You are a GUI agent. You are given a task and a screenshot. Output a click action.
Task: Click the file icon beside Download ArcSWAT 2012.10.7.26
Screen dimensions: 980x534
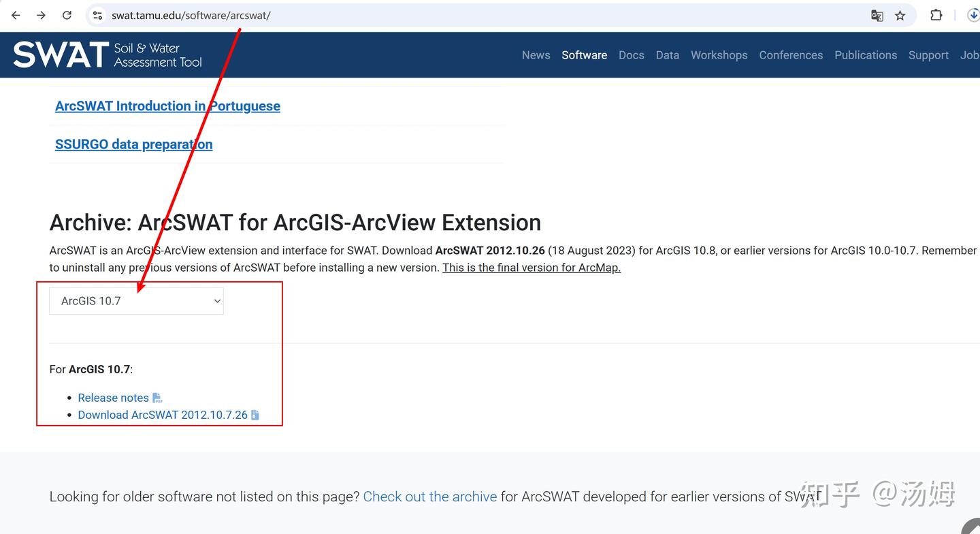255,414
